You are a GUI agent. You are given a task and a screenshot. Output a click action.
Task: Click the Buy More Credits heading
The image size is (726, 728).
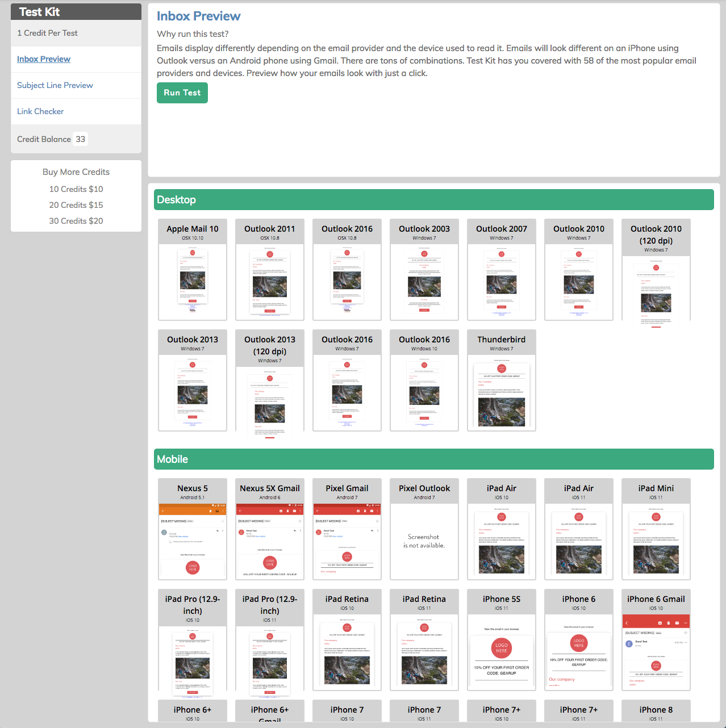point(76,172)
